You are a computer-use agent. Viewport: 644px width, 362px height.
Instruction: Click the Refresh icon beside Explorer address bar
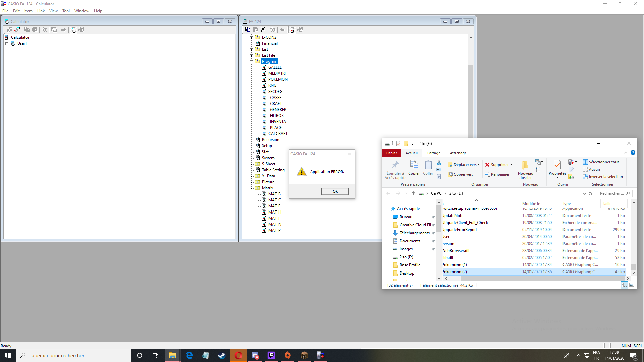tap(590, 193)
